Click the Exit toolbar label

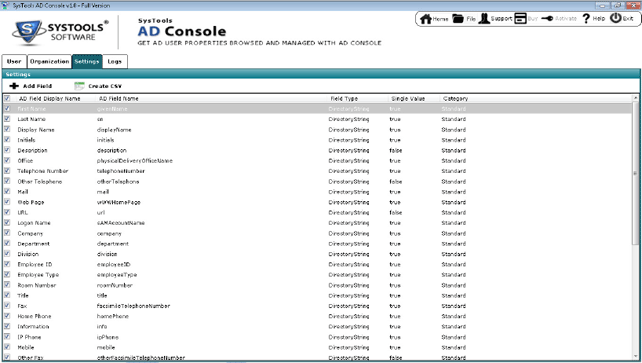[628, 19]
